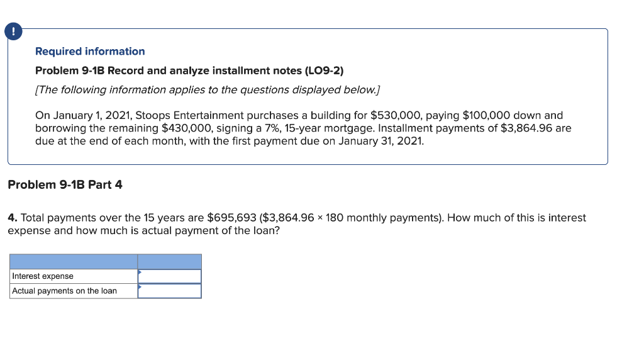The image size is (644, 355).
Task: Click the 'Actual payments on the loan' label
Action: click(x=65, y=291)
